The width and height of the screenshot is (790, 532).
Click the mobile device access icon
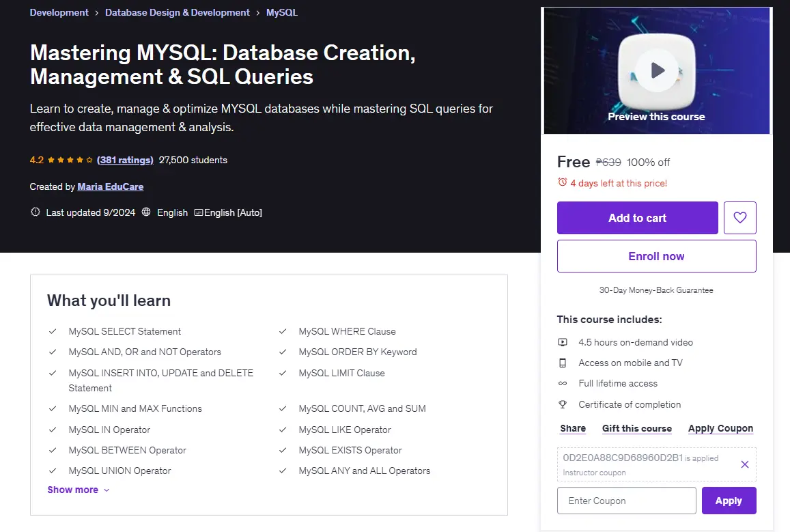(563, 363)
